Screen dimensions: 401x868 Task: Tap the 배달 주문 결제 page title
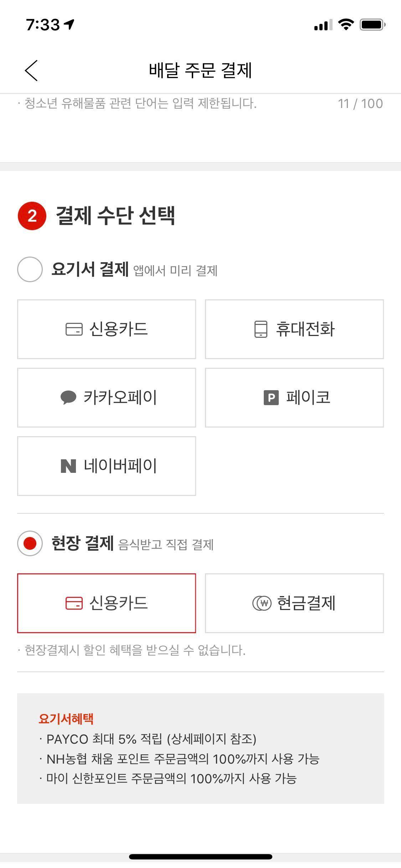tap(200, 70)
